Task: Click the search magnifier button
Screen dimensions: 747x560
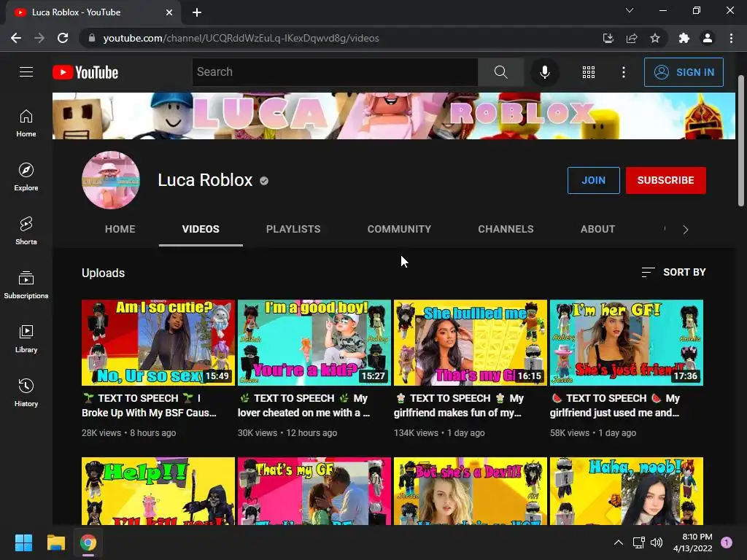Action: [500, 72]
